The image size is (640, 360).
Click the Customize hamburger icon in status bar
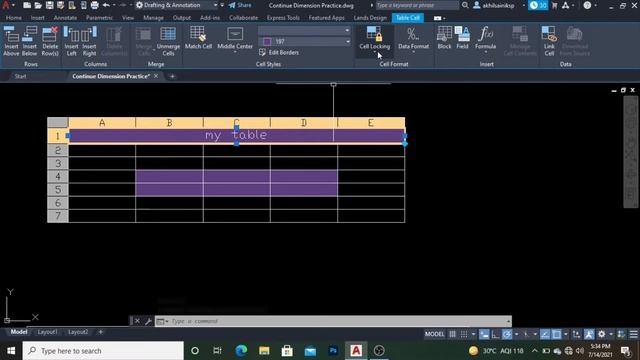tap(633, 334)
